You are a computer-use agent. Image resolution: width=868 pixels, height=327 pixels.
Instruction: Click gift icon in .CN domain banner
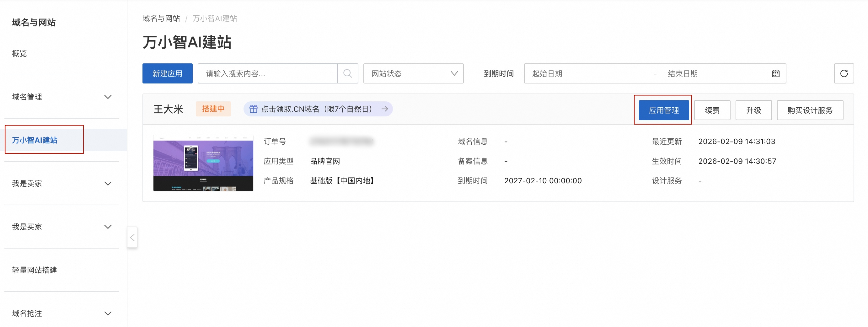[253, 109]
